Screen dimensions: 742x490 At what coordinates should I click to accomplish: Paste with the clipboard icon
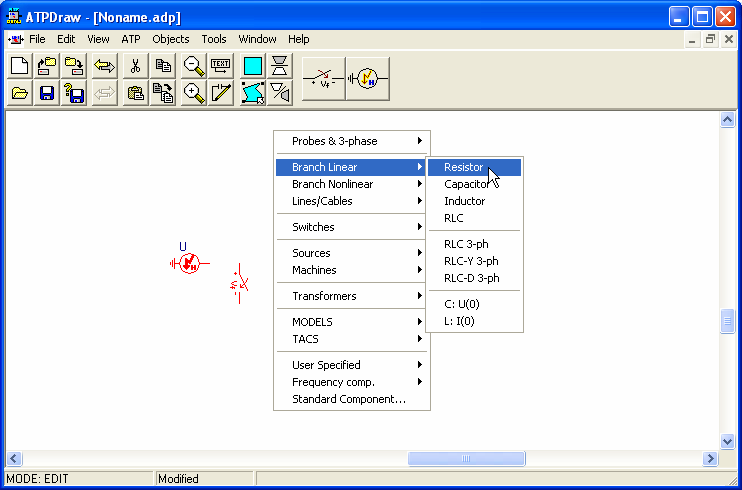point(135,92)
